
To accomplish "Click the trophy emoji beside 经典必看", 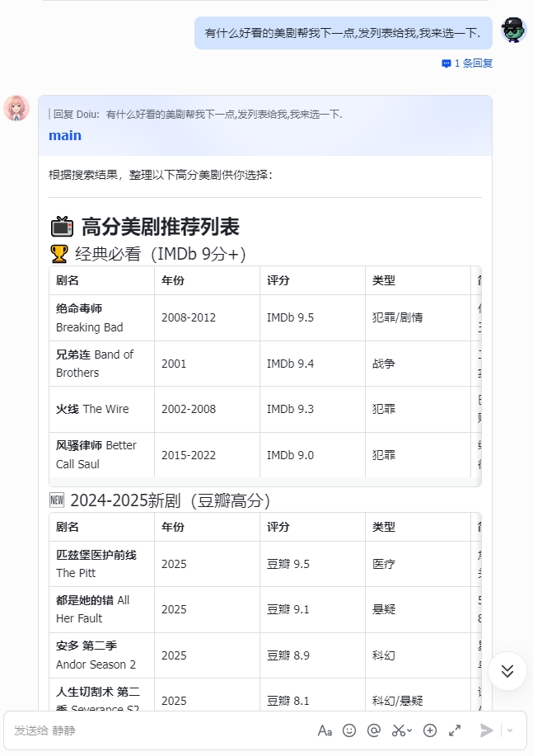I will point(59,254).
